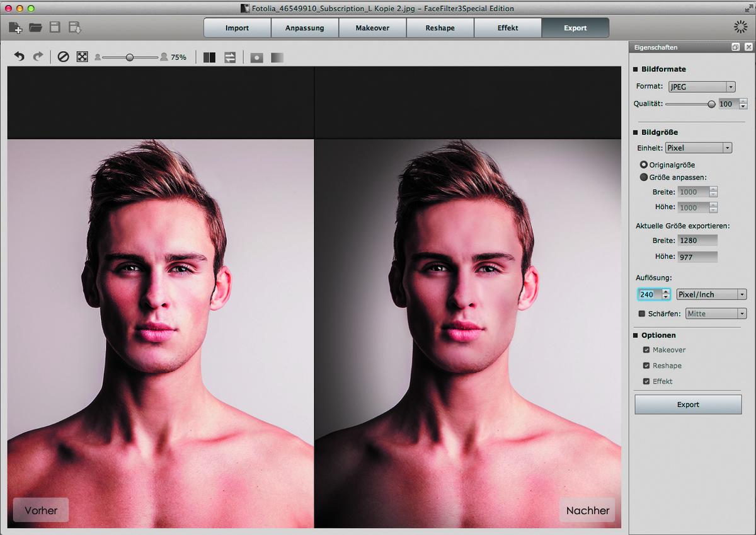Click the Optionen section header

(658, 335)
